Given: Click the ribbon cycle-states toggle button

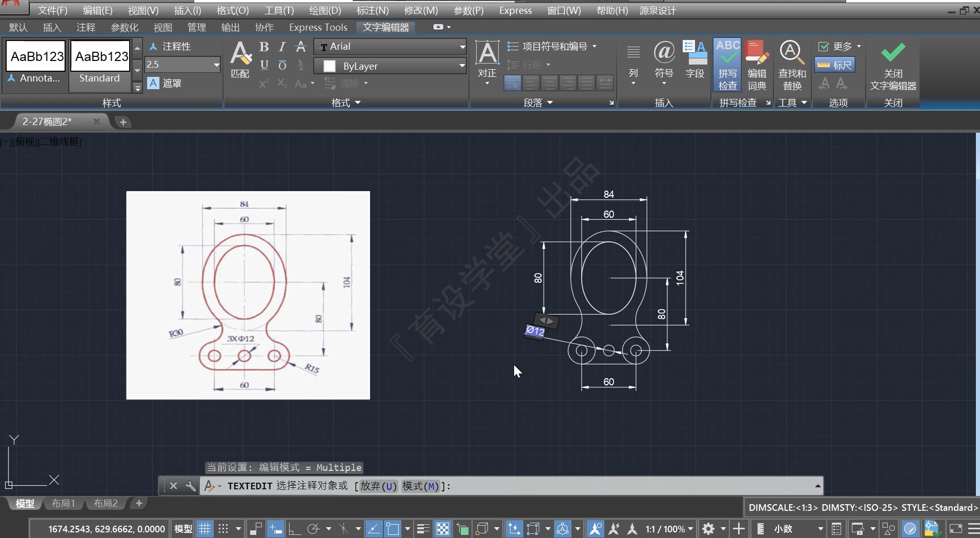Looking at the screenshot, I should coord(438,27).
